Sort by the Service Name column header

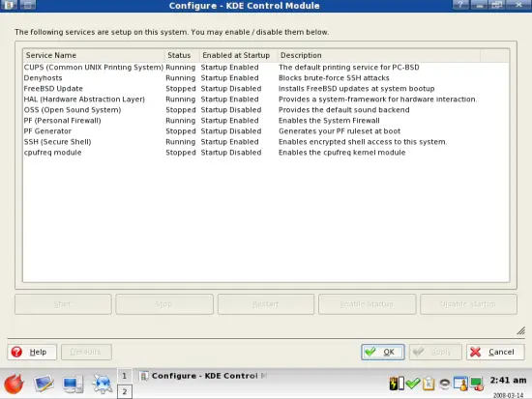coord(94,55)
